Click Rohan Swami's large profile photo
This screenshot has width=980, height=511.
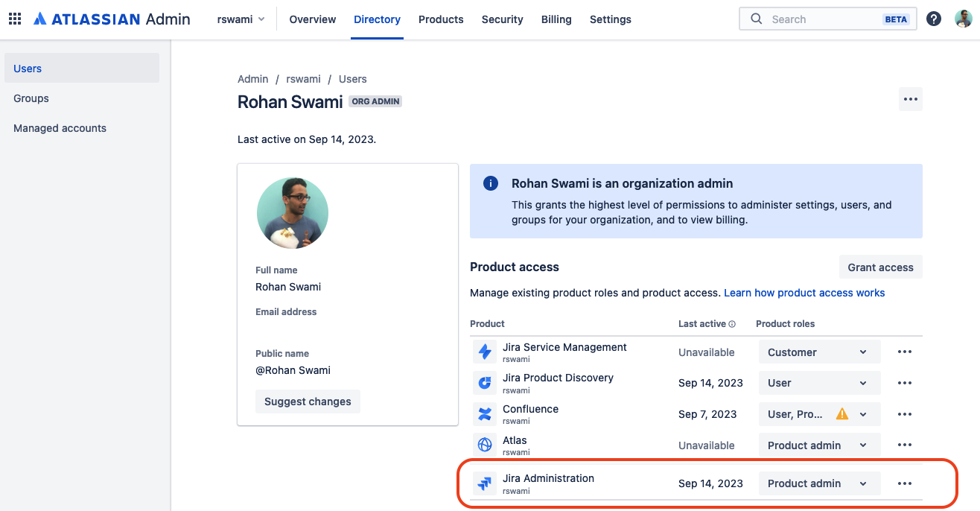click(293, 213)
